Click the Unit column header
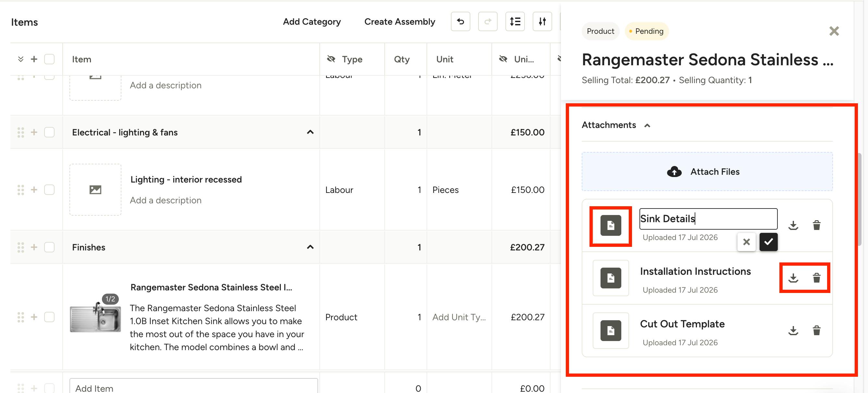868x393 pixels. tap(444, 59)
